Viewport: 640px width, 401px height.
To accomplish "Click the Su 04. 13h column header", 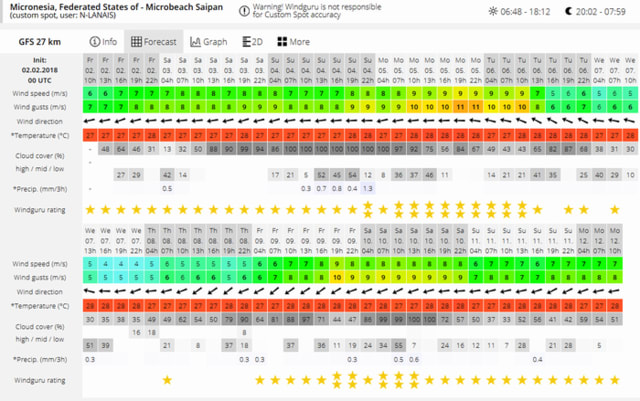I will pyautogui.click(x=321, y=70).
